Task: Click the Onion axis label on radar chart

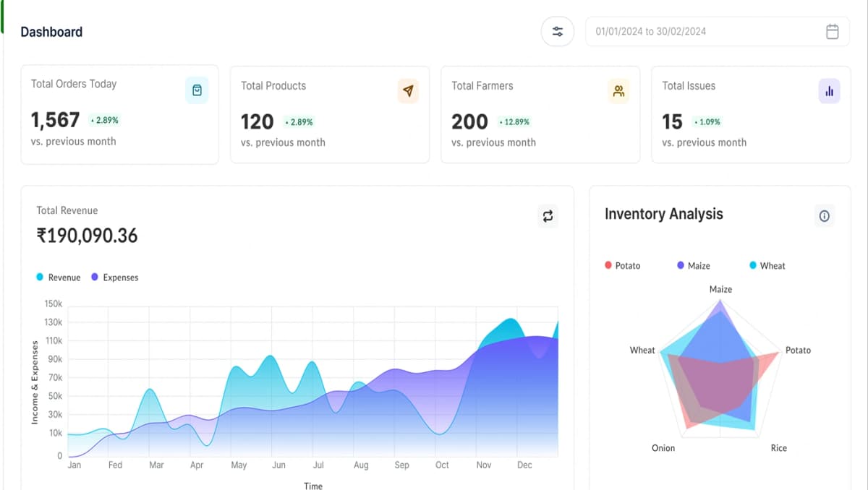Action: point(663,448)
